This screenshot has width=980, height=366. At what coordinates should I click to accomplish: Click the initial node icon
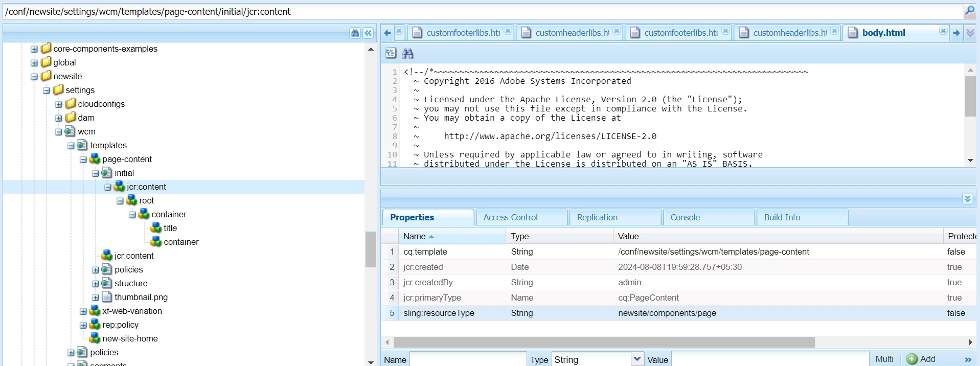tap(107, 173)
